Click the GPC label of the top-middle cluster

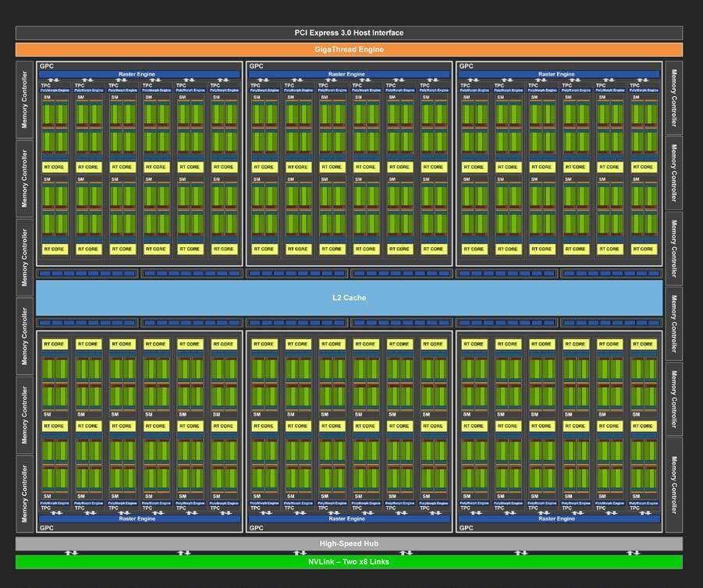tap(256, 66)
